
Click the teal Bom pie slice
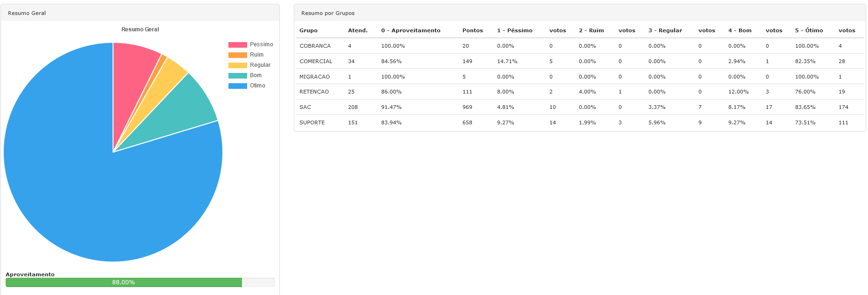[x=187, y=108]
